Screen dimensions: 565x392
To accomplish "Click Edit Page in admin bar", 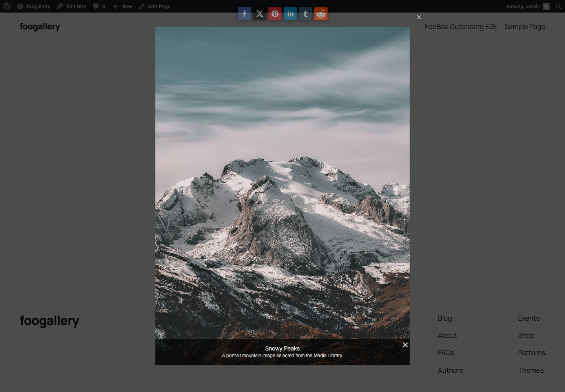I will pos(155,6).
